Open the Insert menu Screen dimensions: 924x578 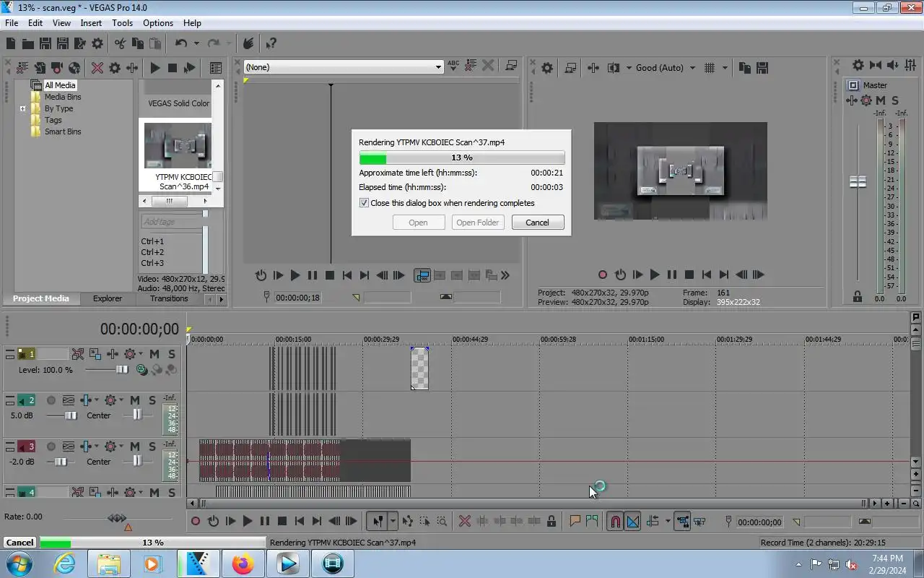91,23
